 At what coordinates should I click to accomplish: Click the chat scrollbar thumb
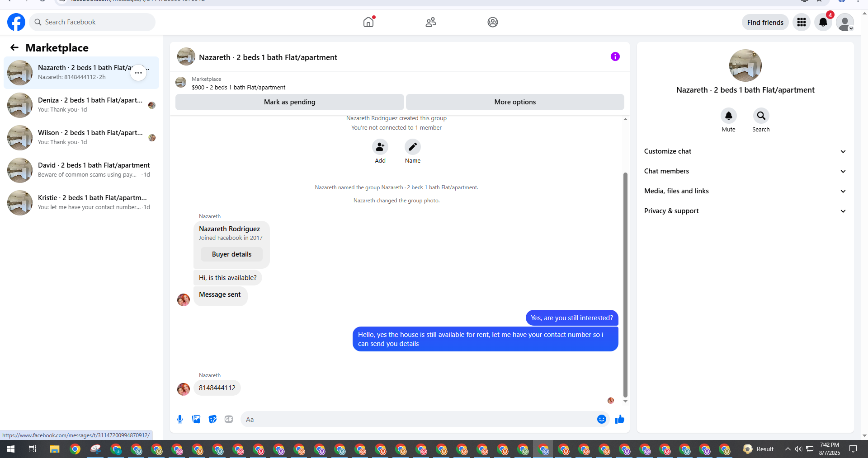click(625, 285)
